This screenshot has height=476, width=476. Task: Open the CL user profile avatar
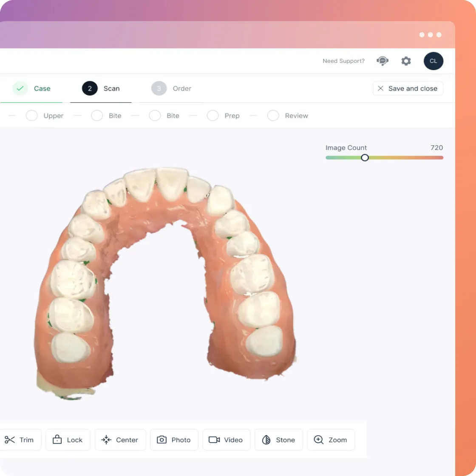433,61
